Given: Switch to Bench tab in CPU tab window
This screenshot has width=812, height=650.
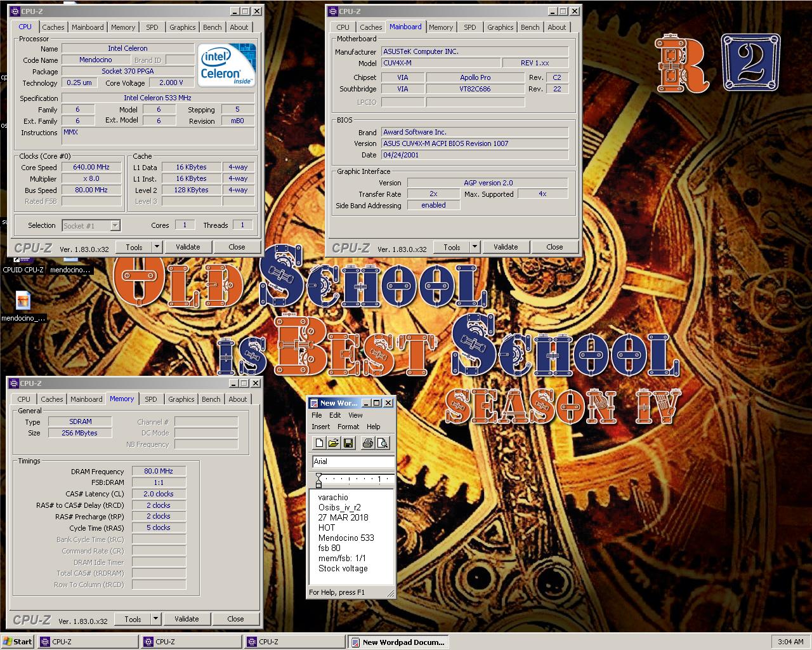Looking at the screenshot, I should (x=213, y=27).
